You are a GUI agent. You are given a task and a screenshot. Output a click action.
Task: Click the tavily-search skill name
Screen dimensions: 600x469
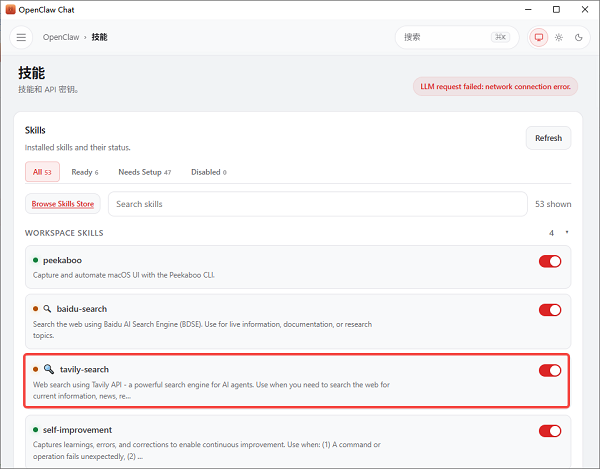tap(84, 369)
